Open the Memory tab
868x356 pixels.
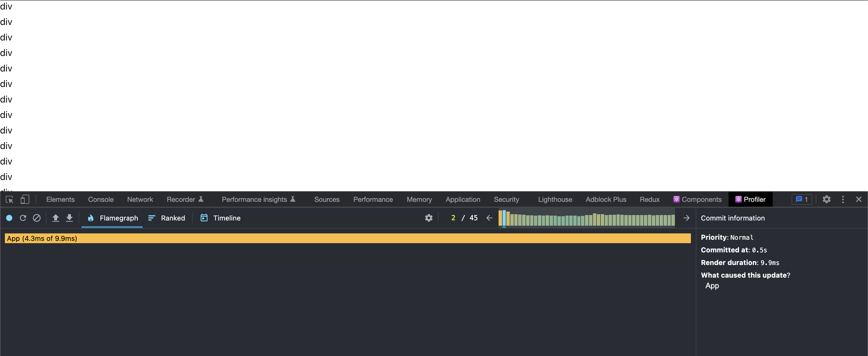[419, 200]
